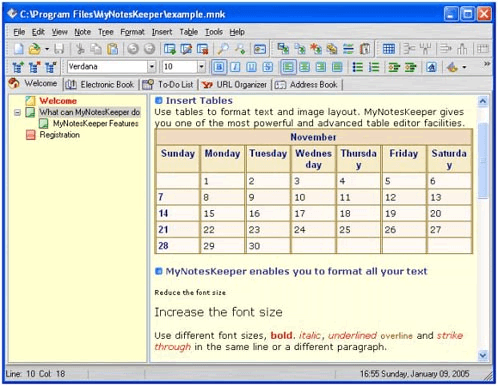Click the scroll up arrow of note editor
The image size is (498, 386).
point(483,101)
